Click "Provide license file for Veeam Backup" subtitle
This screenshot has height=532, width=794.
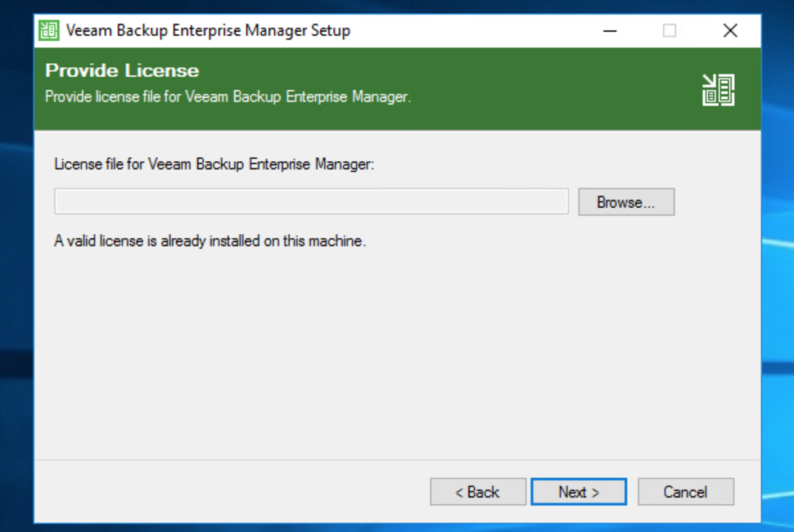[228, 96]
